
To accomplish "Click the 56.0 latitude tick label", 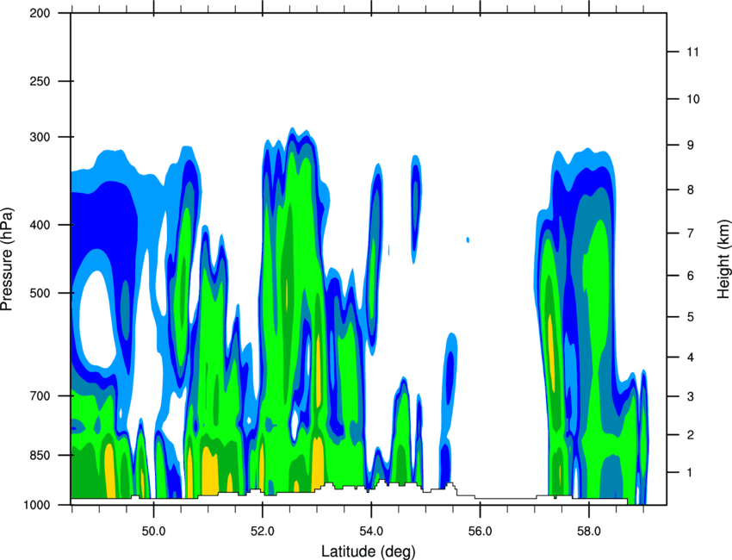I will click(481, 532).
